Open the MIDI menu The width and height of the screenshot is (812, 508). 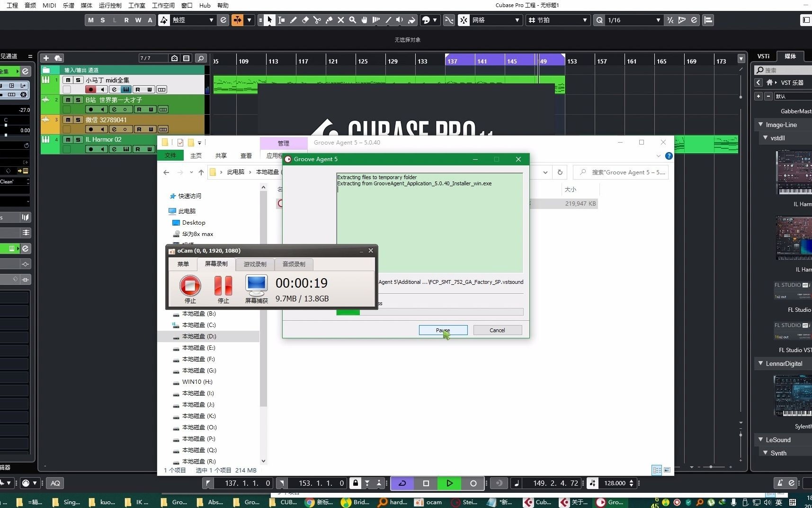[49, 5]
